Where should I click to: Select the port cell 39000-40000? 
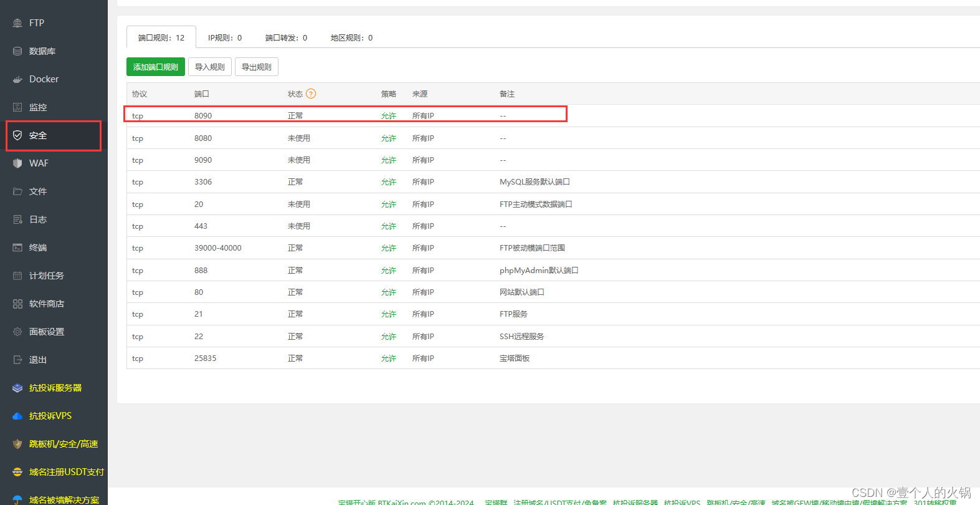click(218, 248)
